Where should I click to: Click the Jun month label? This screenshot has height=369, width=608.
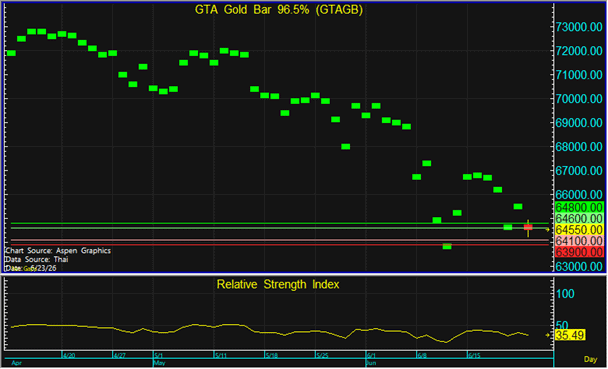pyautogui.click(x=371, y=363)
